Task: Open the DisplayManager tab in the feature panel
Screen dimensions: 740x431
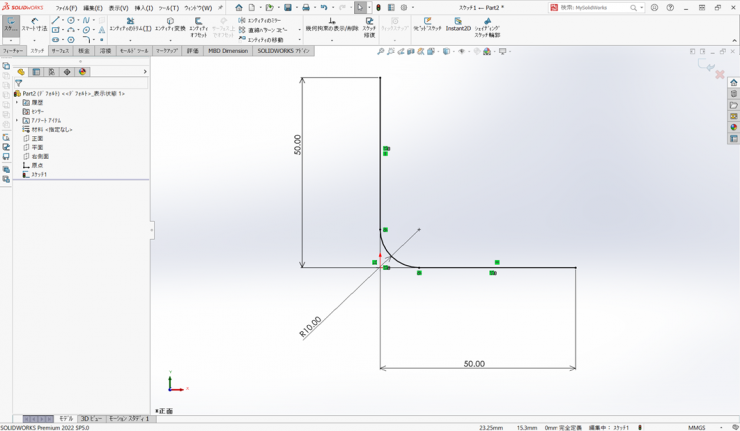Action: click(x=83, y=72)
